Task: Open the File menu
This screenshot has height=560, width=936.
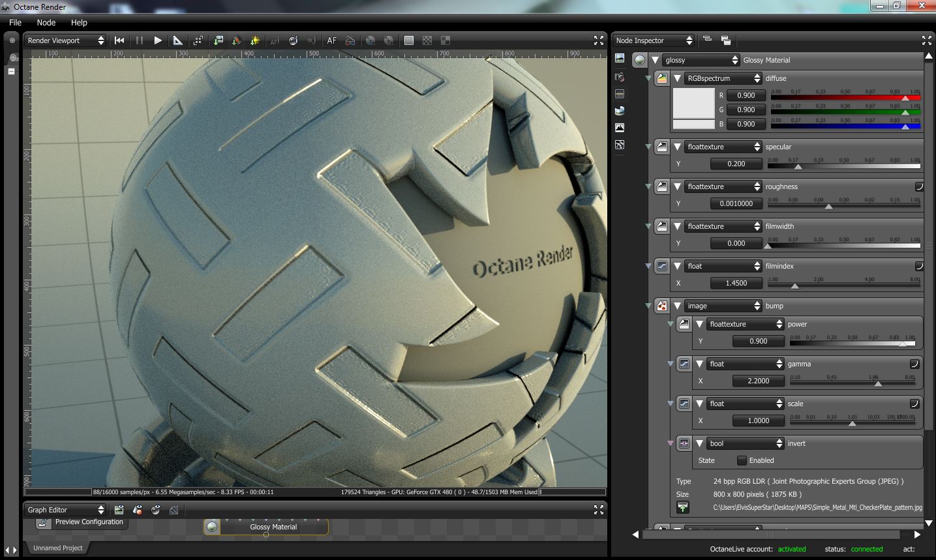Action: 15,22
